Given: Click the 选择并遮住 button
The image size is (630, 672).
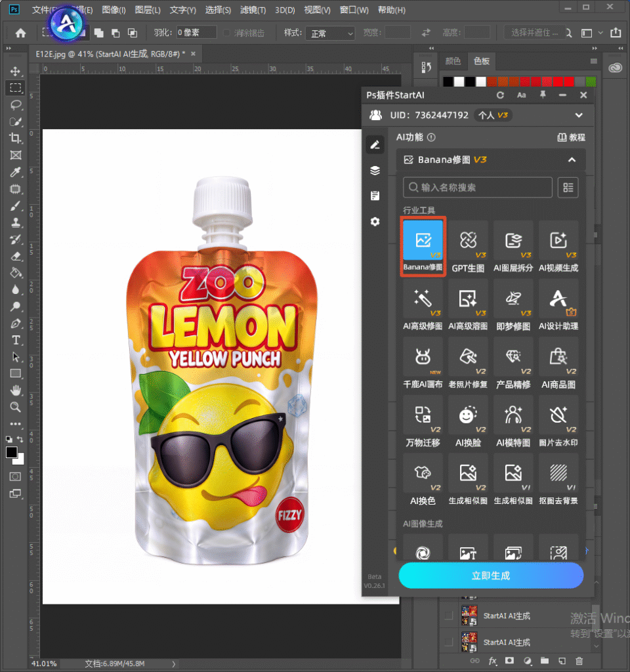Looking at the screenshot, I should [x=534, y=33].
